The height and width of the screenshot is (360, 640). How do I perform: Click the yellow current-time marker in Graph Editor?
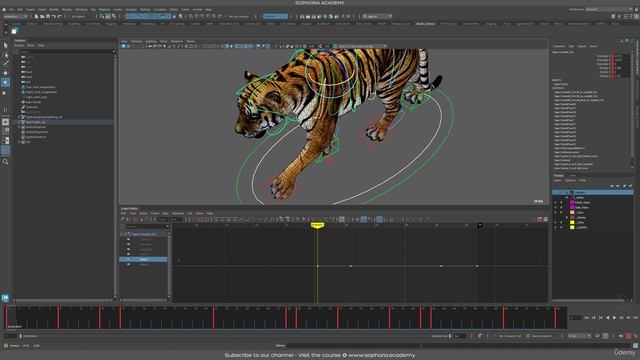317,225
